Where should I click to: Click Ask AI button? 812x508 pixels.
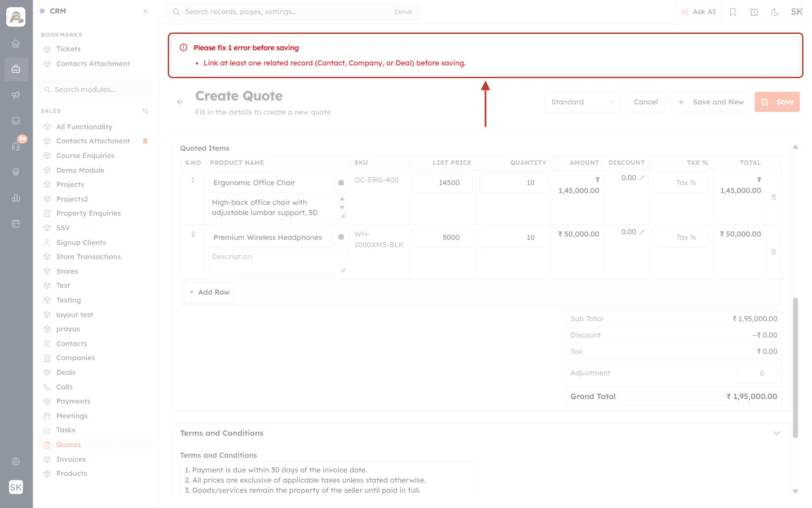pyautogui.click(x=699, y=12)
